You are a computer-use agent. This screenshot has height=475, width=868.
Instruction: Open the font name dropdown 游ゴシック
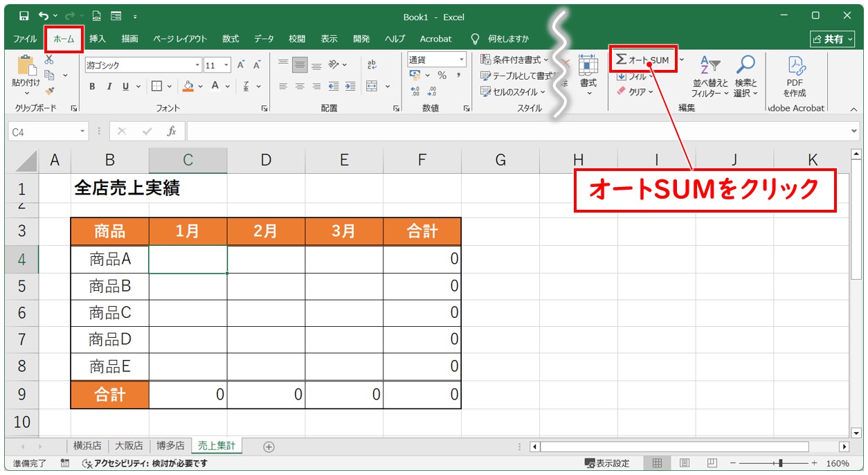click(x=197, y=65)
